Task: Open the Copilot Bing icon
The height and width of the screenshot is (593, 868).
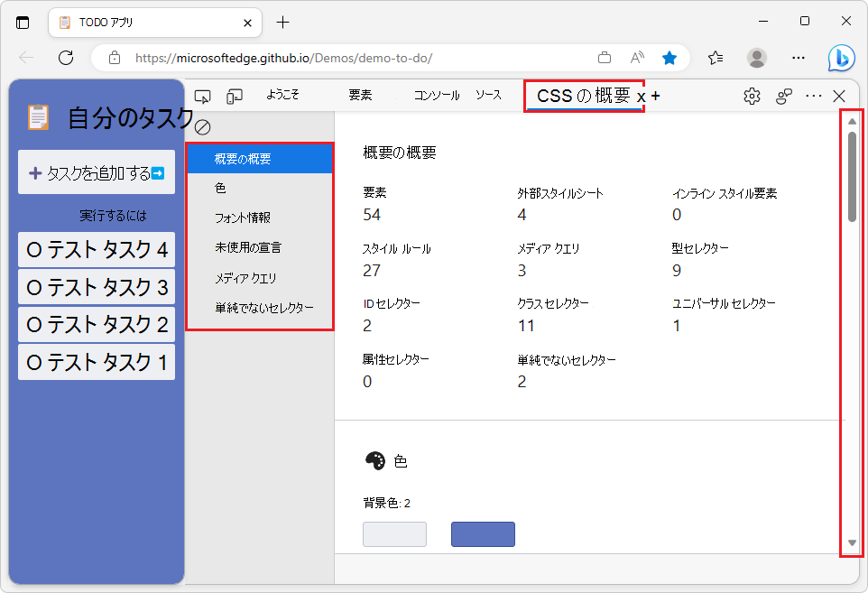Action: [x=841, y=57]
